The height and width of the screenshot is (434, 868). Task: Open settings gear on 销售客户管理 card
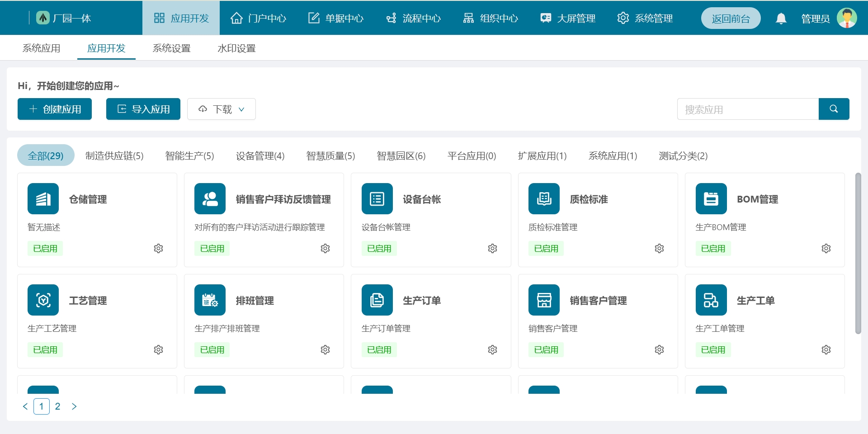[659, 350]
